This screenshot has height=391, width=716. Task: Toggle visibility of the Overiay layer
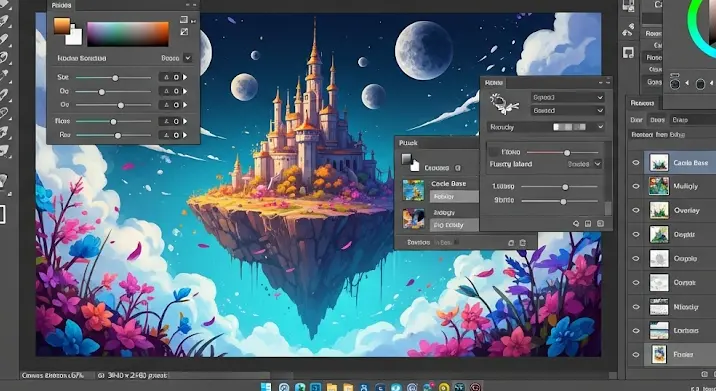click(x=636, y=211)
